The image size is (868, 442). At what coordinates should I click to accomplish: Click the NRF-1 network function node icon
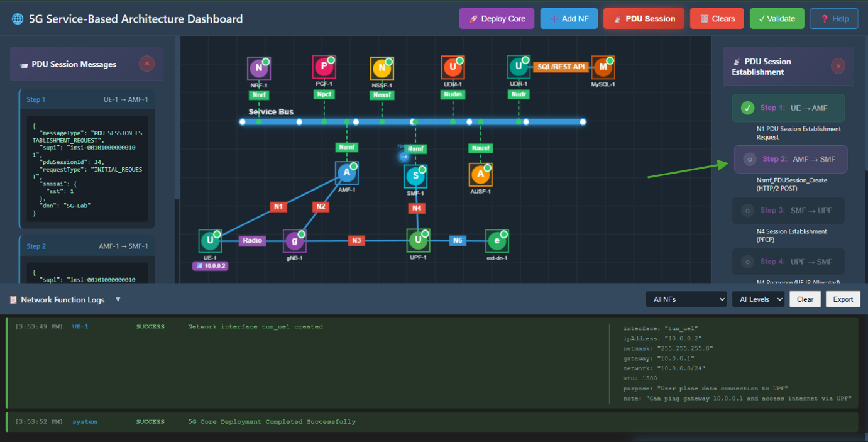click(x=258, y=69)
